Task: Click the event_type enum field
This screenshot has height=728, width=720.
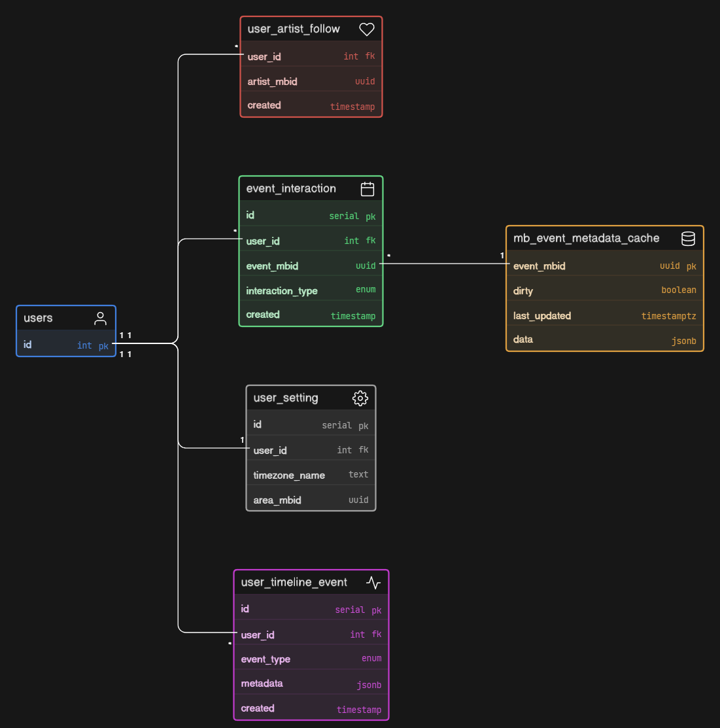Action: (311, 659)
